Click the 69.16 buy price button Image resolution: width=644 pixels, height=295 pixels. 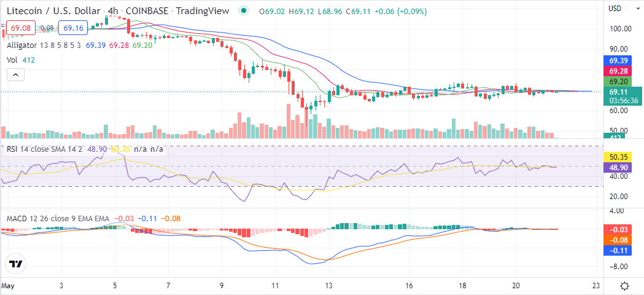[x=74, y=28]
